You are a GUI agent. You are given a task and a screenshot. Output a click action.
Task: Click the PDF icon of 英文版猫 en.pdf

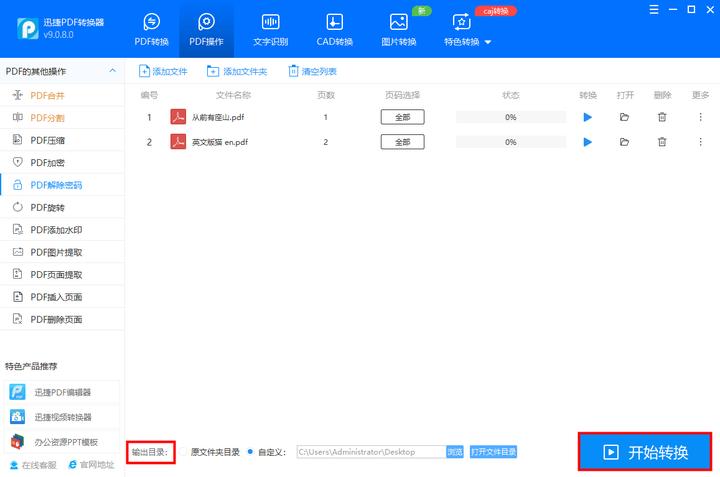point(178,141)
